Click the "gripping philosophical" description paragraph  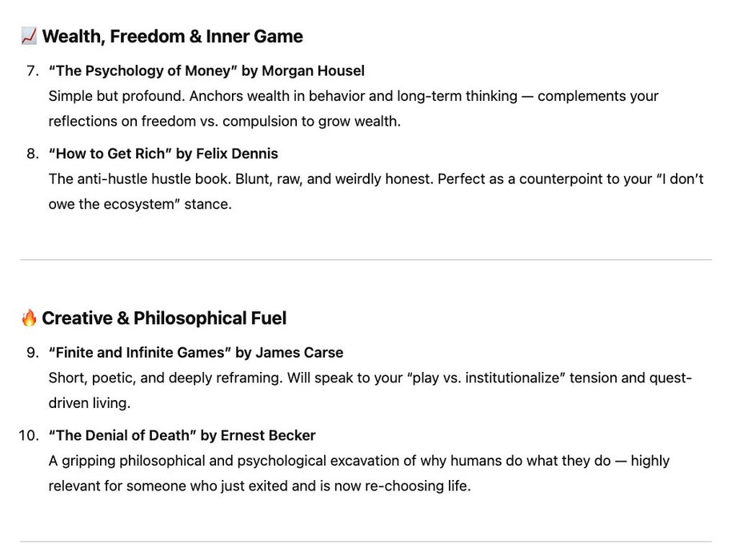coord(359,474)
